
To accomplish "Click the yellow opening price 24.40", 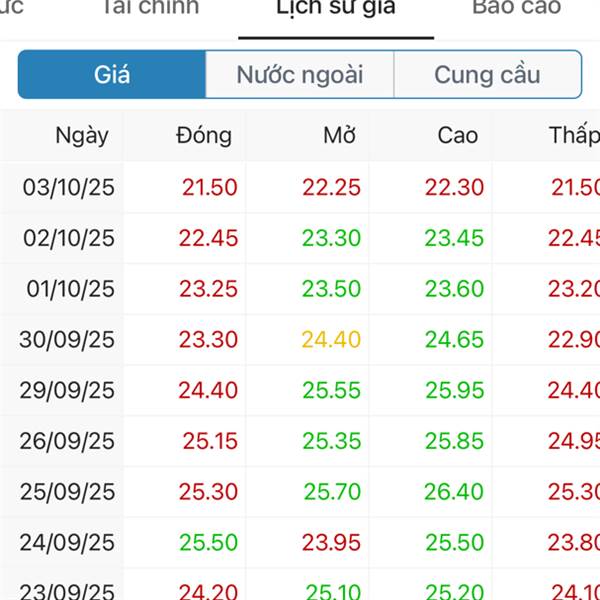I will click(331, 340).
